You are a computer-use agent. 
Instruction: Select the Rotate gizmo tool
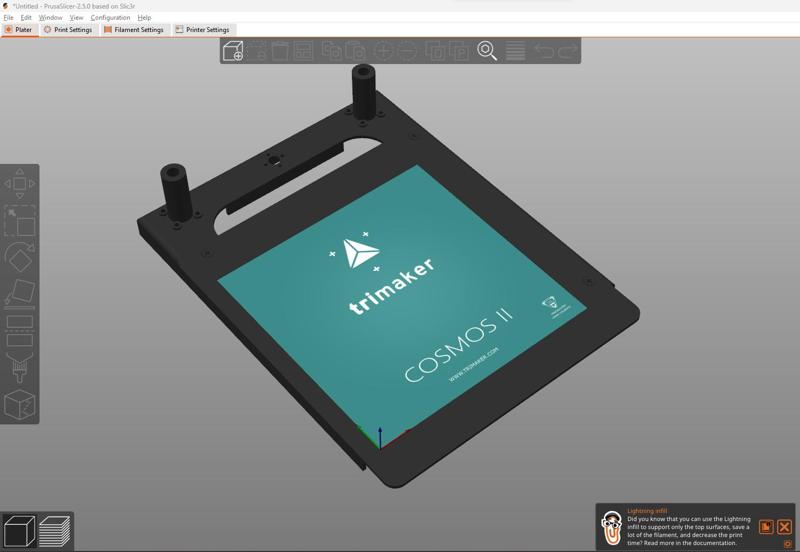[x=19, y=258]
